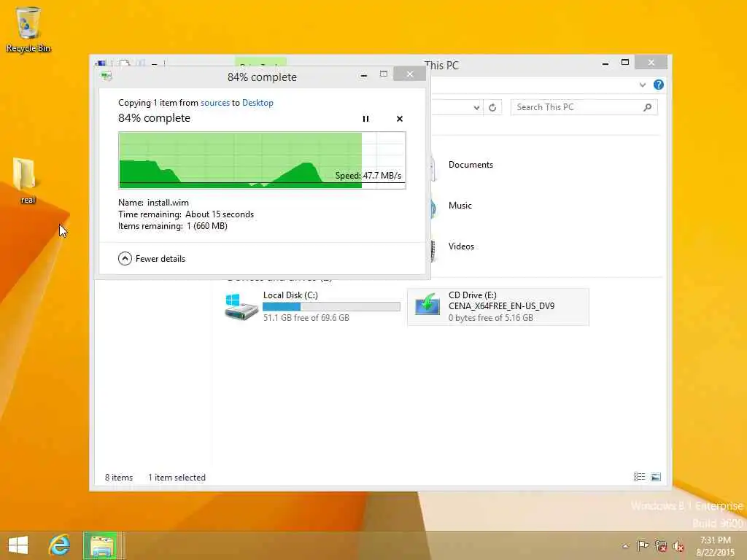
Task: Pause the file copy operation
Action: tap(365, 119)
